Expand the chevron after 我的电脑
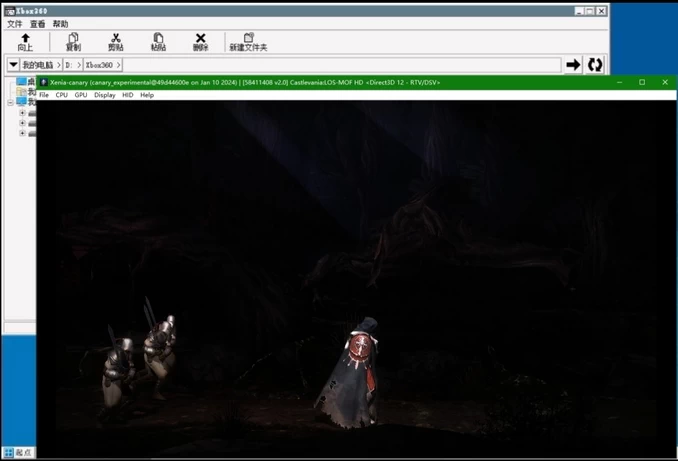678x461 pixels. point(59,65)
